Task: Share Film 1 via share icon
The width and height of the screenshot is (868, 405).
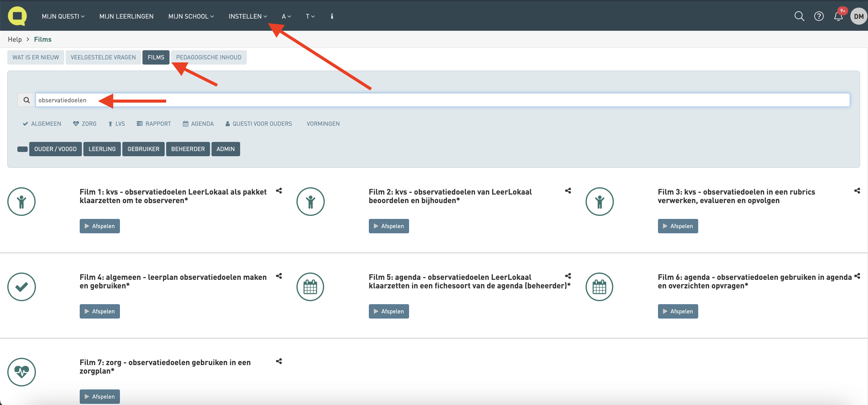Action: [x=279, y=191]
